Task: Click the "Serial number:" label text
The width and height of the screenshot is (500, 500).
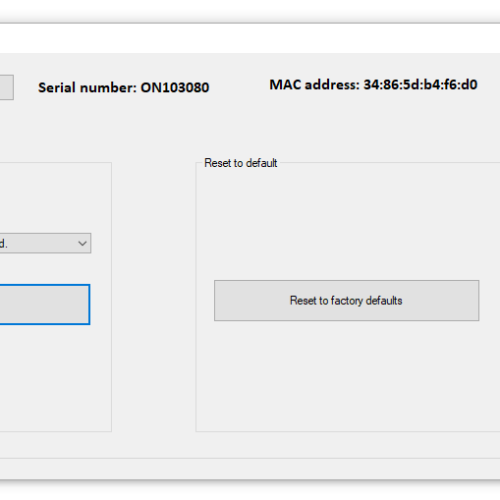Action: click(x=87, y=88)
